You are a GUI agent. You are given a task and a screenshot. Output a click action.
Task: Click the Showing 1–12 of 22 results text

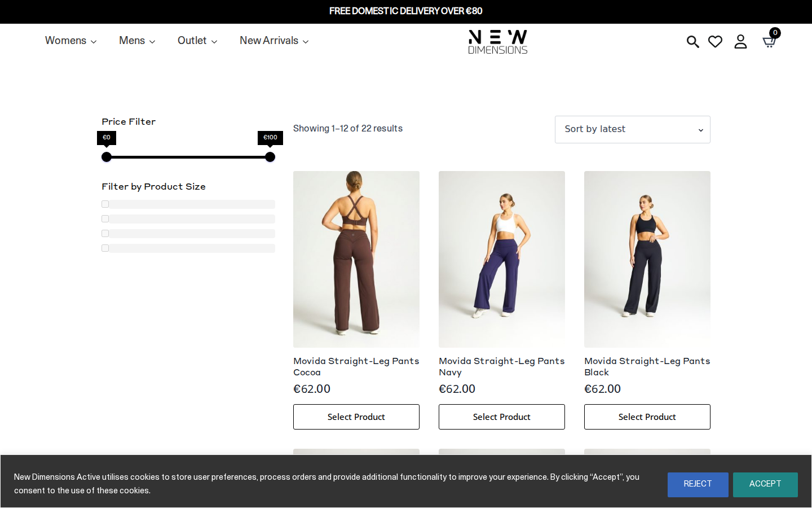(348, 129)
